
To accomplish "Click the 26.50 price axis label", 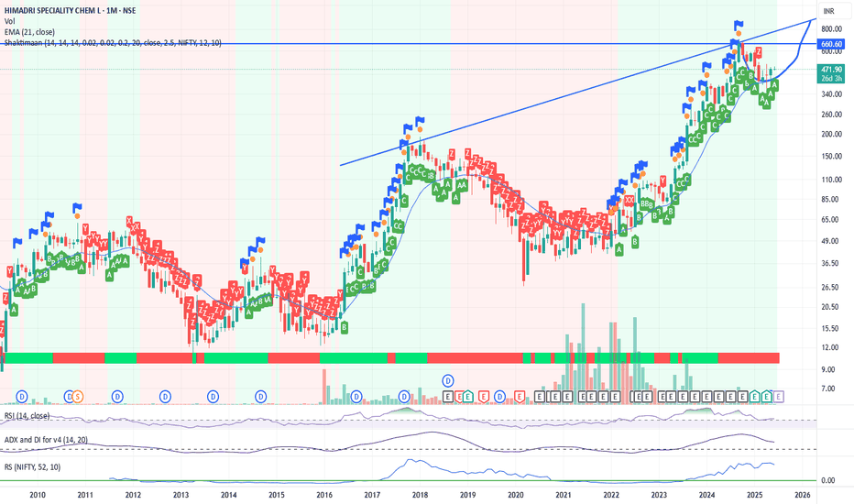I will coord(830,287).
